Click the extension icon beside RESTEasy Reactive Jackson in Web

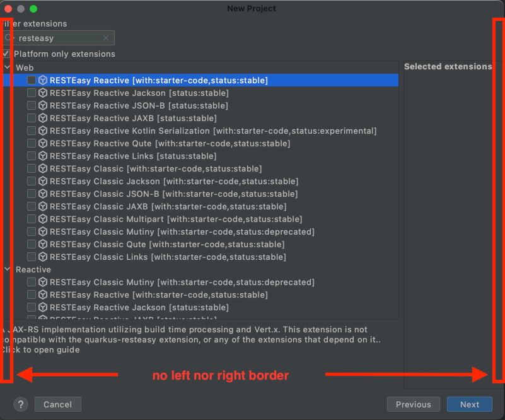pos(43,93)
